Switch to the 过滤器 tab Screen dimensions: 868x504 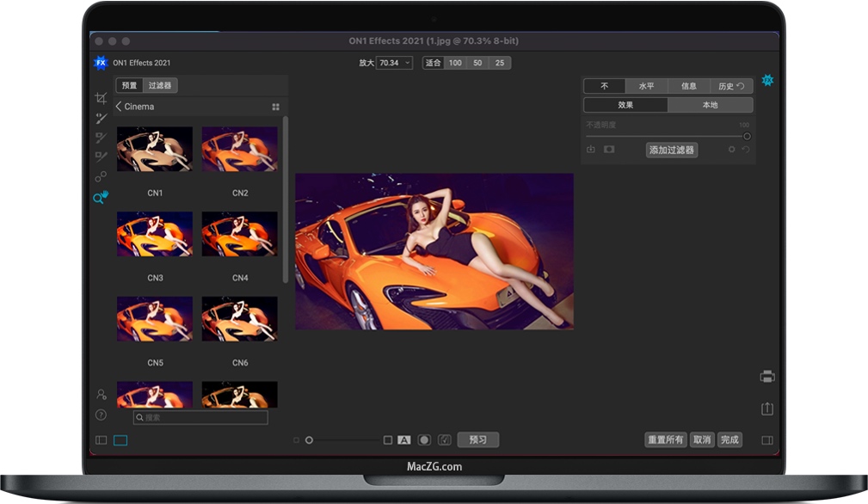158,85
